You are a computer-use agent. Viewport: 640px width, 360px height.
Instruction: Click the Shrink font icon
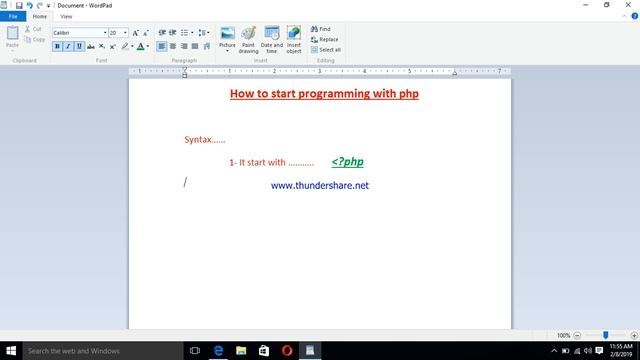(x=146, y=33)
